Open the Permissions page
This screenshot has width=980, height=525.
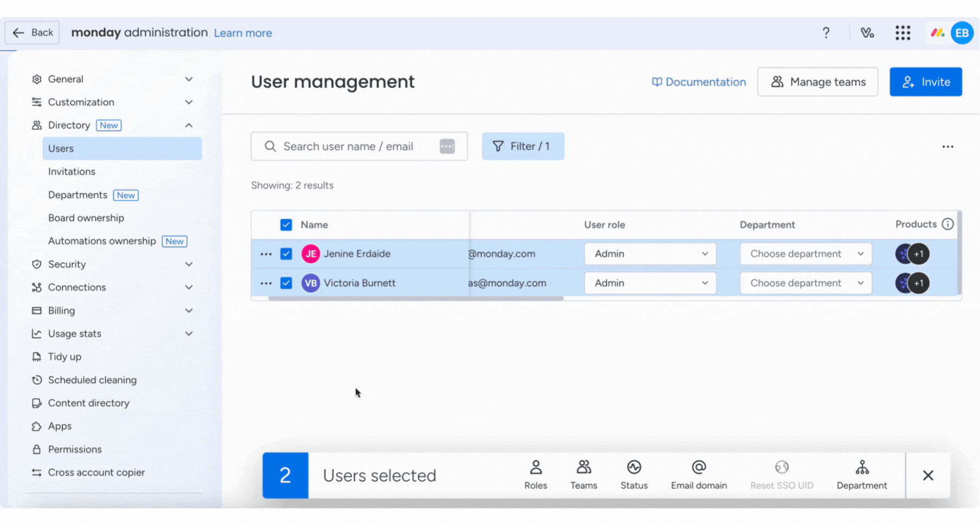coord(75,450)
